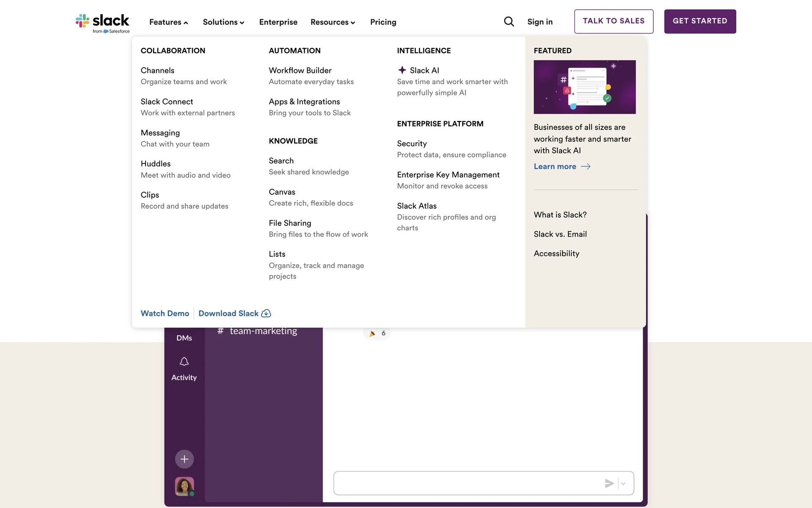
Task: Click the Learn more arrow icon
Action: 586,166
